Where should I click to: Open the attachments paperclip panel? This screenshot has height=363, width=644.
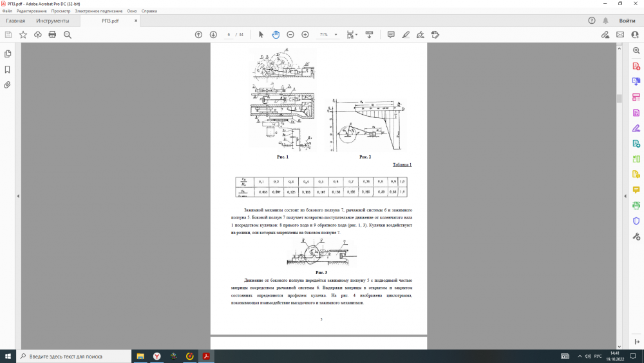tap(7, 85)
